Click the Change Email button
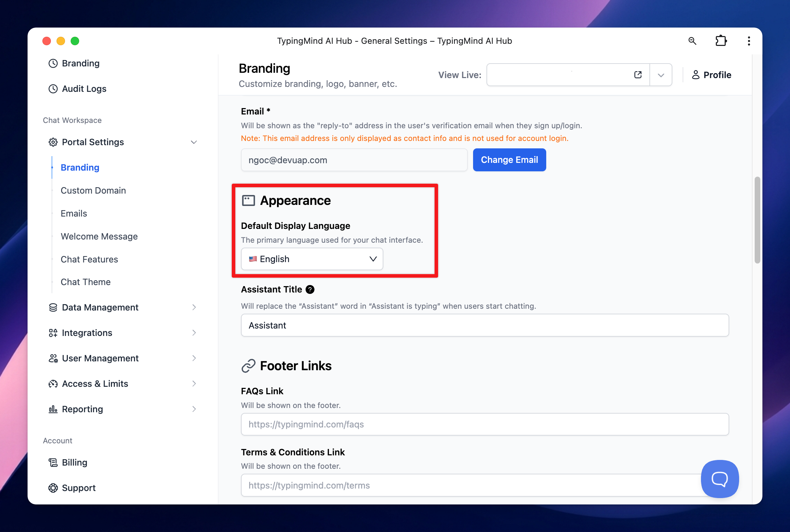The image size is (790, 532). tap(509, 160)
